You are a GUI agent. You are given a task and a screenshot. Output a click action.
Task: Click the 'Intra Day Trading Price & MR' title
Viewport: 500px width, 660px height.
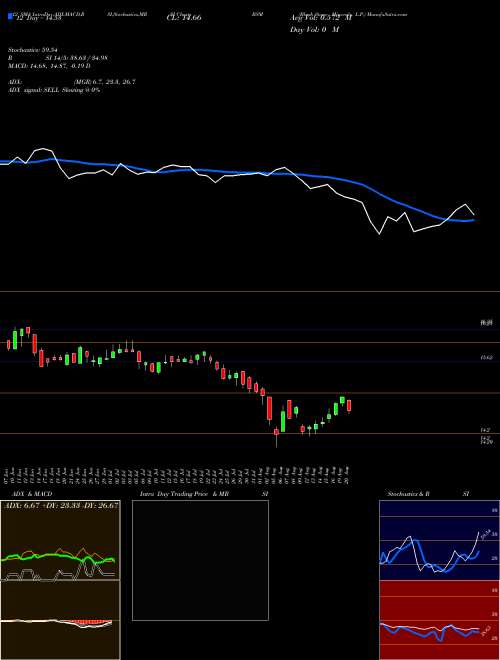point(185,494)
